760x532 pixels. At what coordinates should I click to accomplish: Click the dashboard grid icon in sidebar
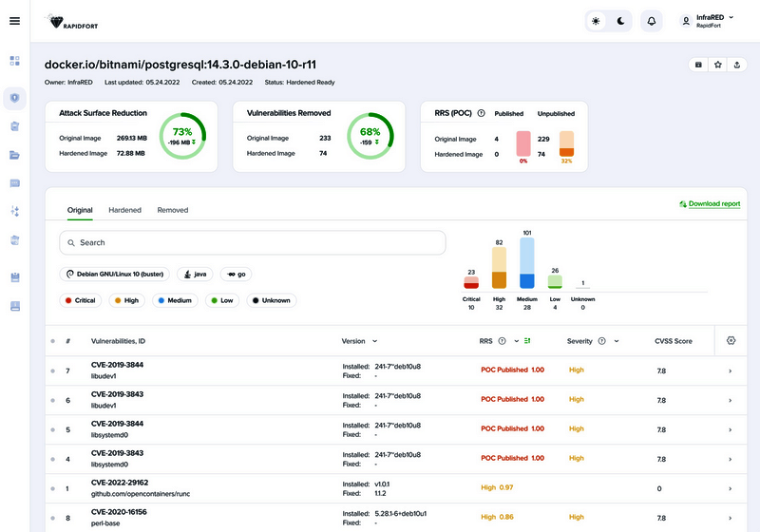(x=14, y=61)
